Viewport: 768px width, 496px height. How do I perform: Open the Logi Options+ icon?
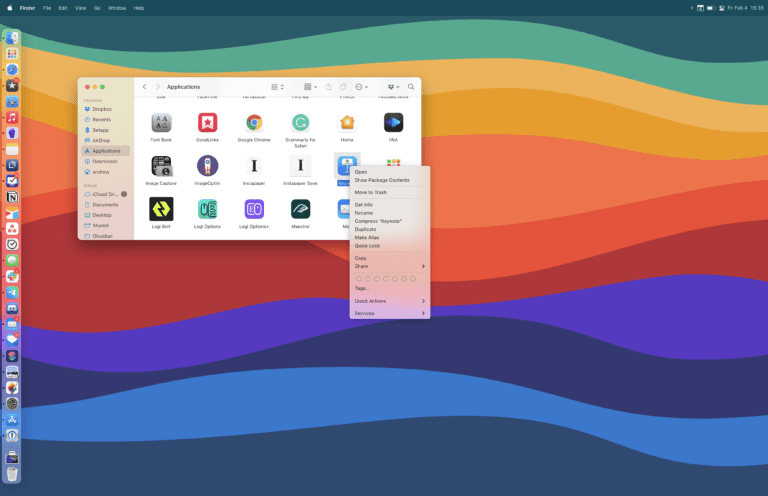254,209
